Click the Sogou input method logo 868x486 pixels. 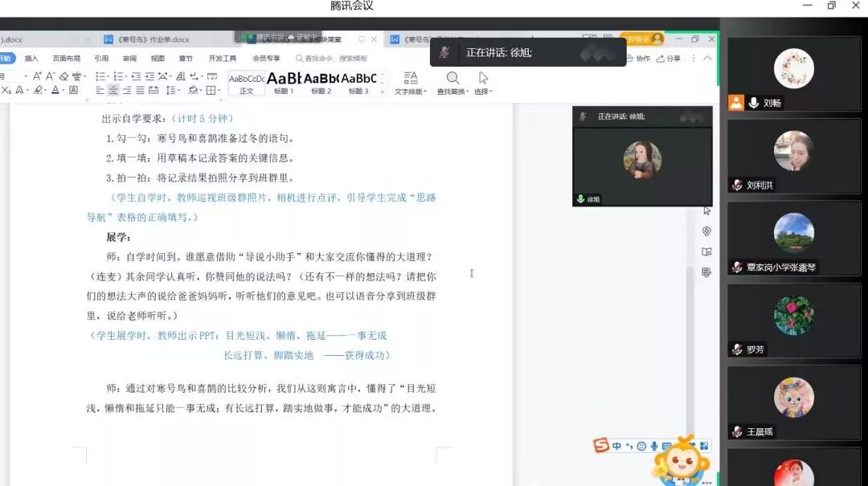click(x=601, y=445)
